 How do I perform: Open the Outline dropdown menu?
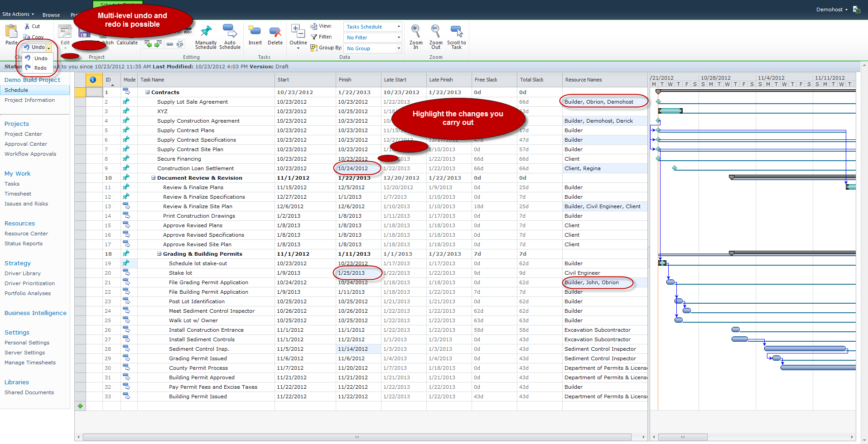298,37
